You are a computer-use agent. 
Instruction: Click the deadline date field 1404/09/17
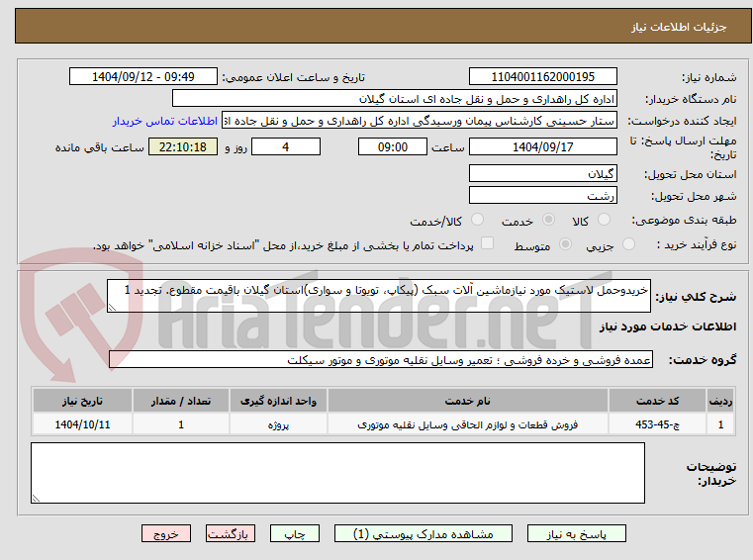pyautogui.click(x=542, y=147)
